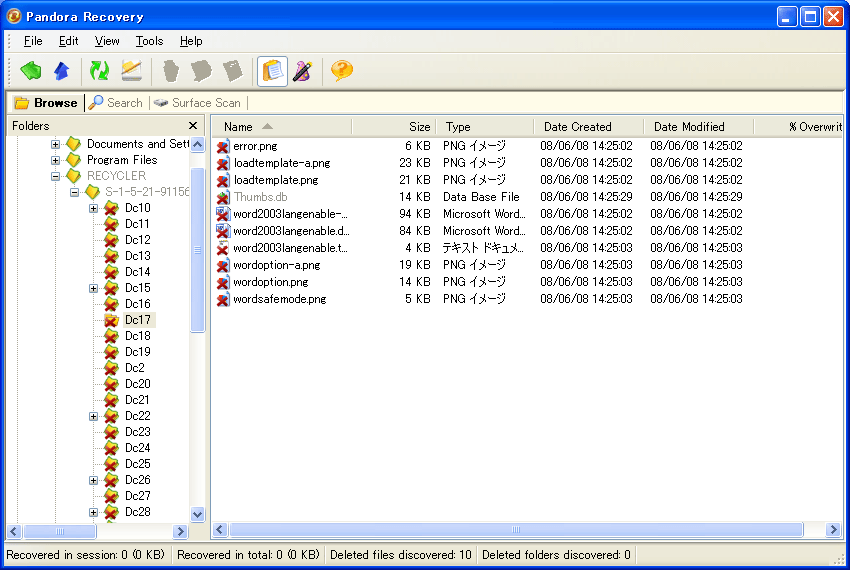Viewport: 850px width, 570px height.
Task: Select the wordoption.png file
Action: pos(271,282)
